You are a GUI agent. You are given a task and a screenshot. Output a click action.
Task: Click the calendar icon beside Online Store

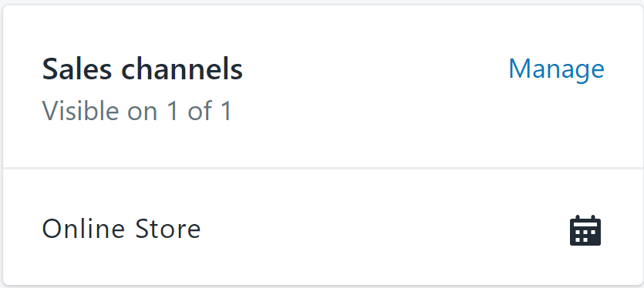pyautogui.click(x=585, y=230)
